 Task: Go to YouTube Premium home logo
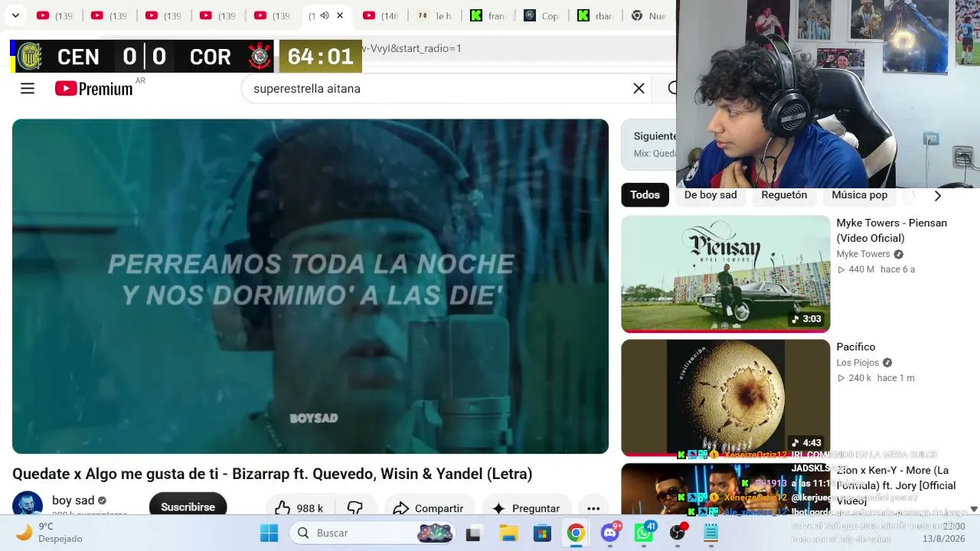pyautogui.click(x=94, y=89)
